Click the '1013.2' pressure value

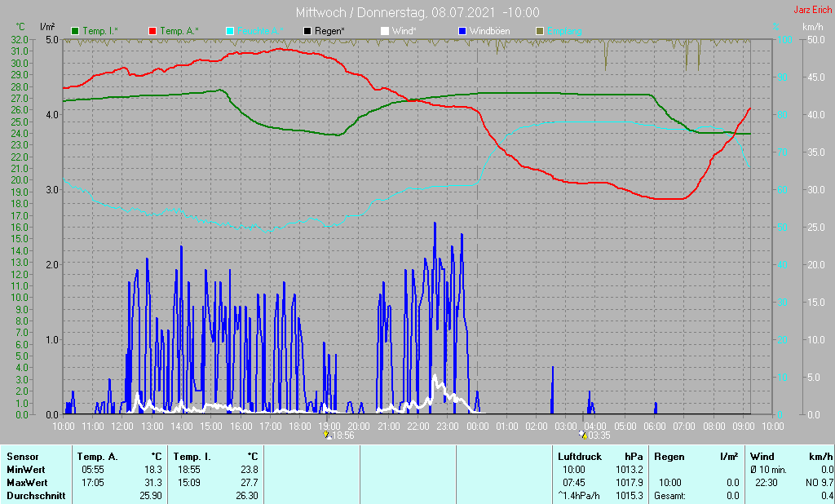pyautogui.click(x=630, y=470)
